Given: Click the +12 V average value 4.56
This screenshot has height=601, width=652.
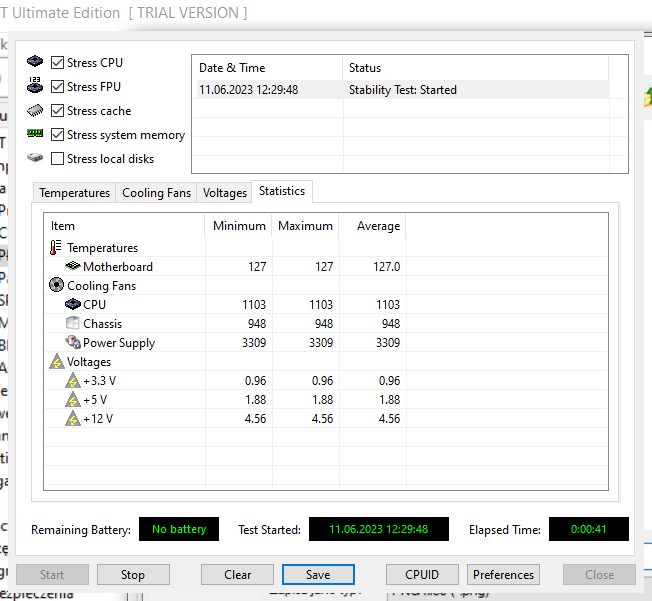Looking at the screenshot, I should 389,418.
